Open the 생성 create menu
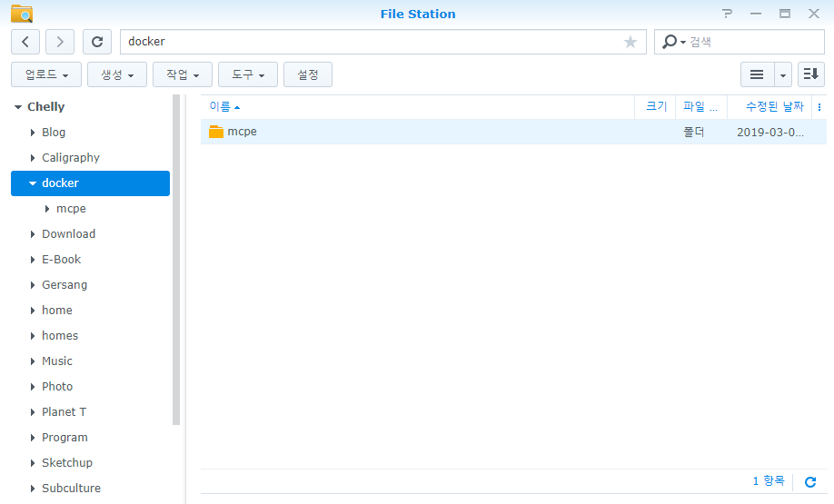The width and height of the screenshot is (834, 504). (117, 74)
